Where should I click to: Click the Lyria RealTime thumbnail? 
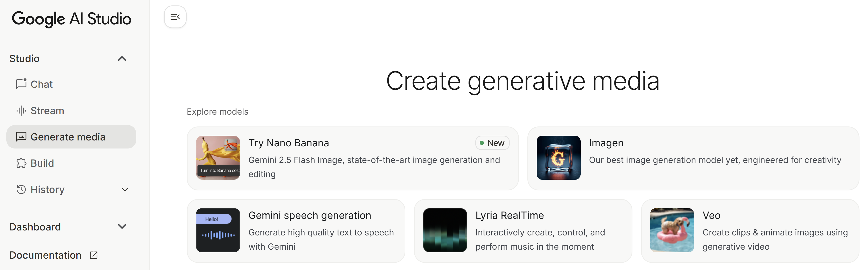(445, 230)
